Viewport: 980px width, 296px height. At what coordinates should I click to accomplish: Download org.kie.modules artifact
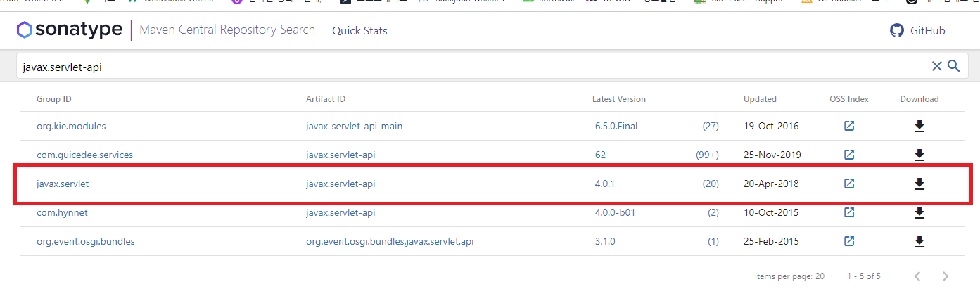pos(919,127)
